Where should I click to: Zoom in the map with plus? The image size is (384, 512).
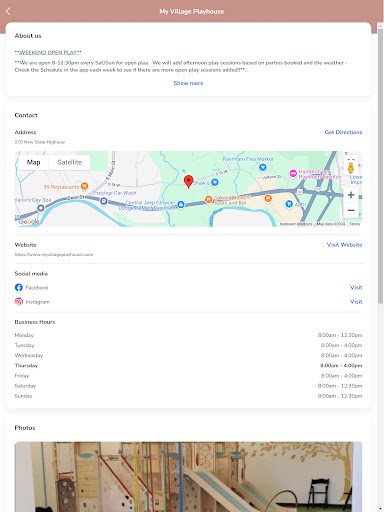point(351,195)
